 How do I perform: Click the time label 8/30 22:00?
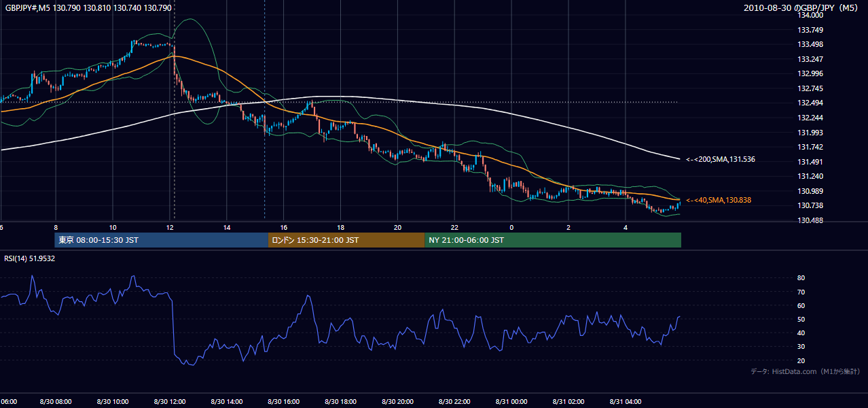pyautogui.click(x=455, y=401)
